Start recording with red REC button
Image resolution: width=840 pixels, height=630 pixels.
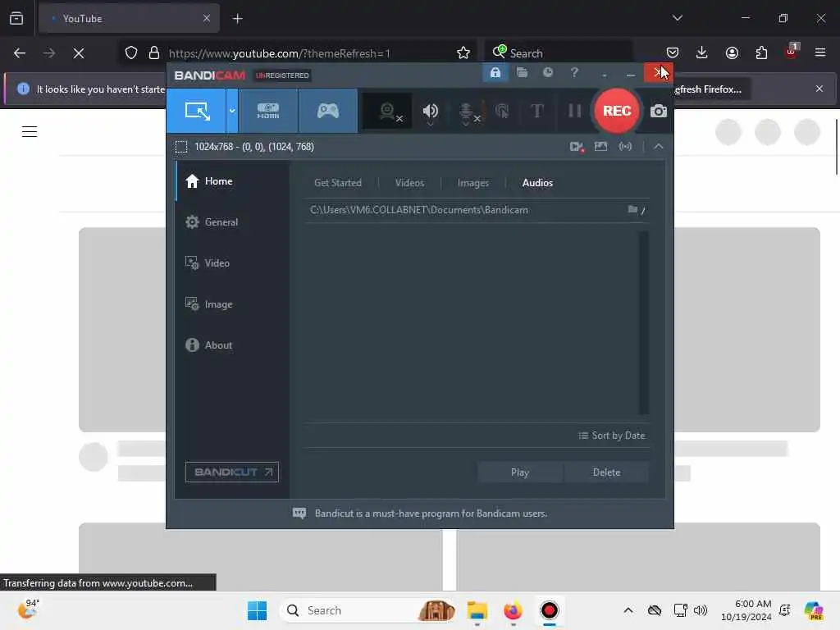pos(617,111)
